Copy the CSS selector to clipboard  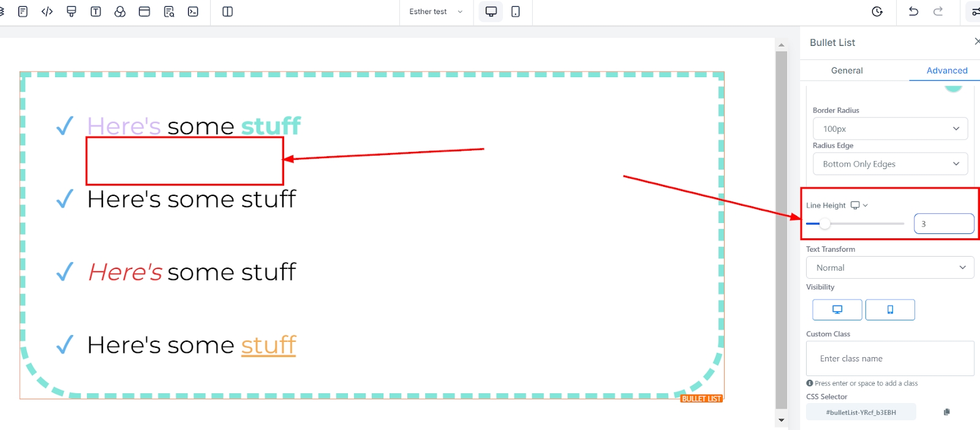click(947, 412)
